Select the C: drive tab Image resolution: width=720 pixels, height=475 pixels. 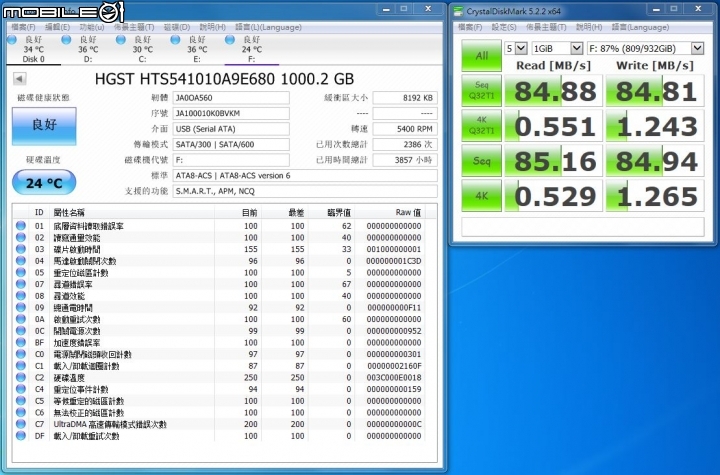(142, 49)
